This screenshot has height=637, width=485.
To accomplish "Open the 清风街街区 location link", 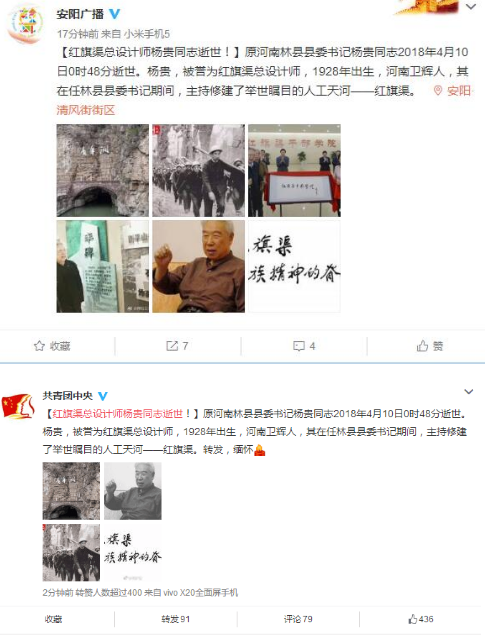I will coord(86,110).
